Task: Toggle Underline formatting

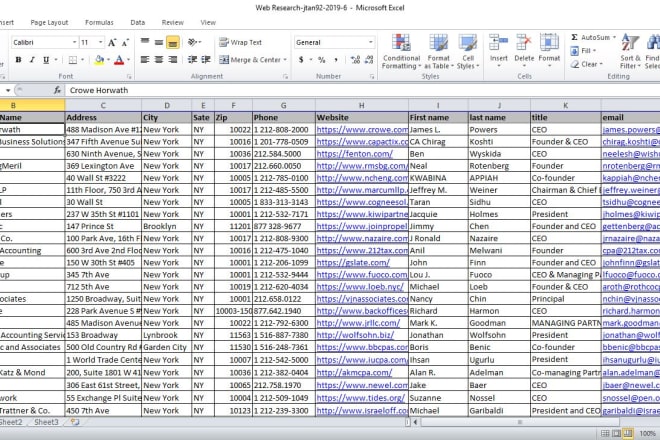Action: click(x=46, y=60)
